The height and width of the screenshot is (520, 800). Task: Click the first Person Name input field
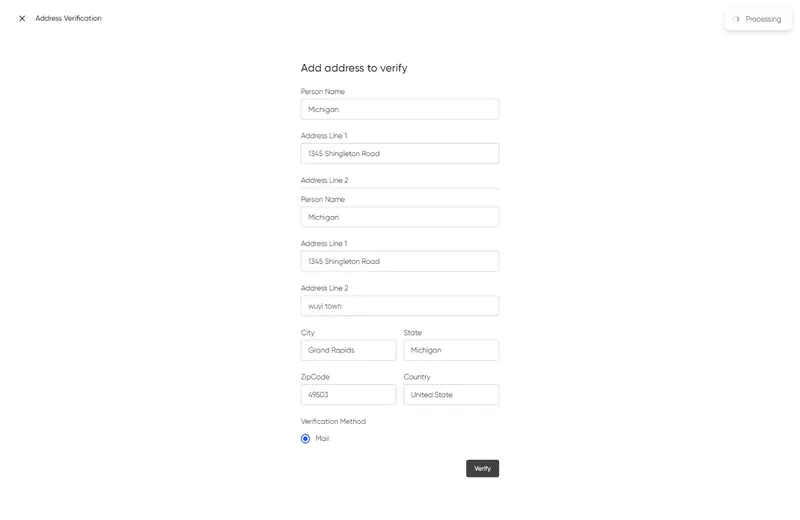[x=399, y=109]
